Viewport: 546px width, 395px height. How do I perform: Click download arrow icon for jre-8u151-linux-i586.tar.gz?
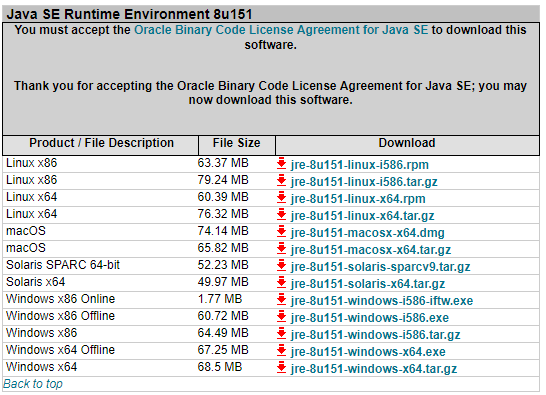pyautogui.click(x=281, y=180)
